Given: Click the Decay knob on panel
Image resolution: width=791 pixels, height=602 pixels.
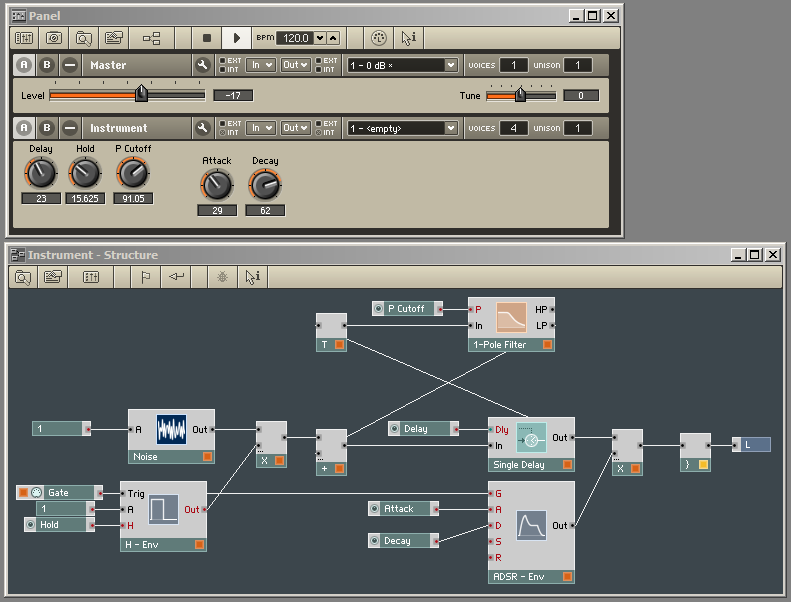Looking at the screenshot, I should [265, 185].
